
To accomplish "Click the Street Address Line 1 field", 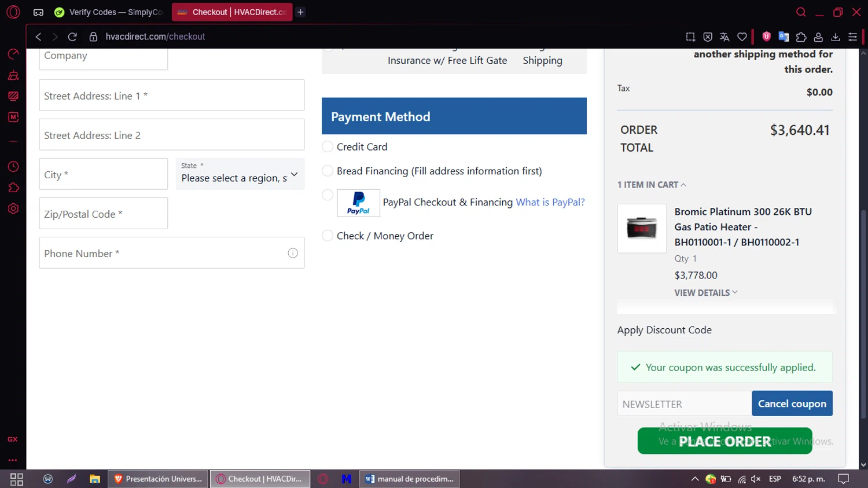I will click(x=172, y=95).
